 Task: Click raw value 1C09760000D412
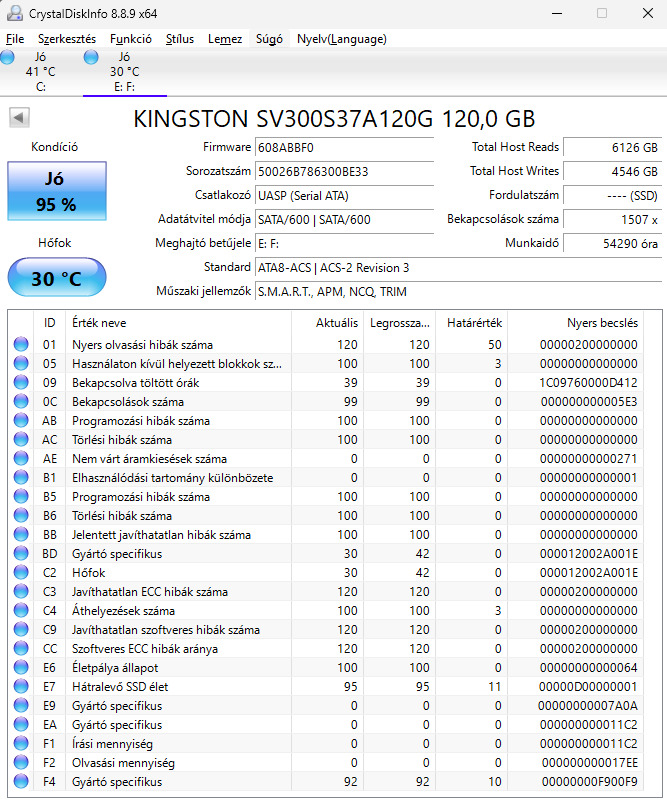pos(588,383)
